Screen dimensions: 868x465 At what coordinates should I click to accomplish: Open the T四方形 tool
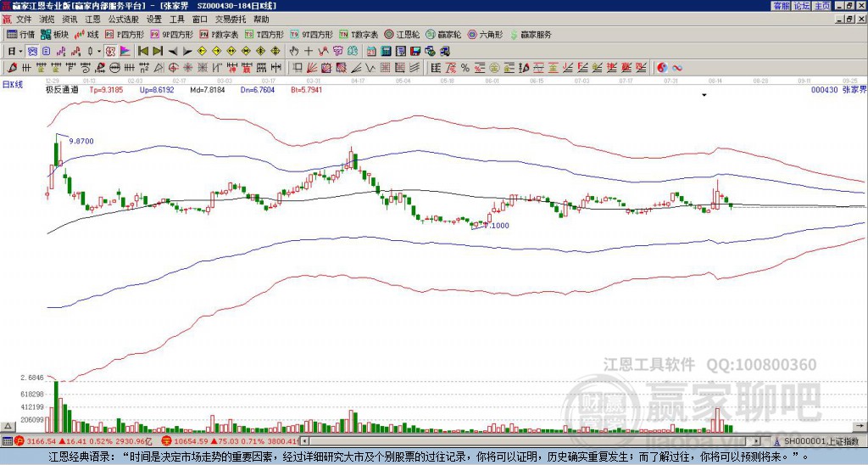(264, 34)
